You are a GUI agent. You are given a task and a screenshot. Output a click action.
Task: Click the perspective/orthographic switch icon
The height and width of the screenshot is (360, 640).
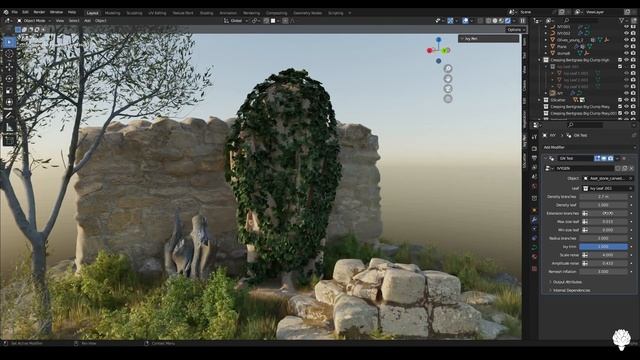448,99
